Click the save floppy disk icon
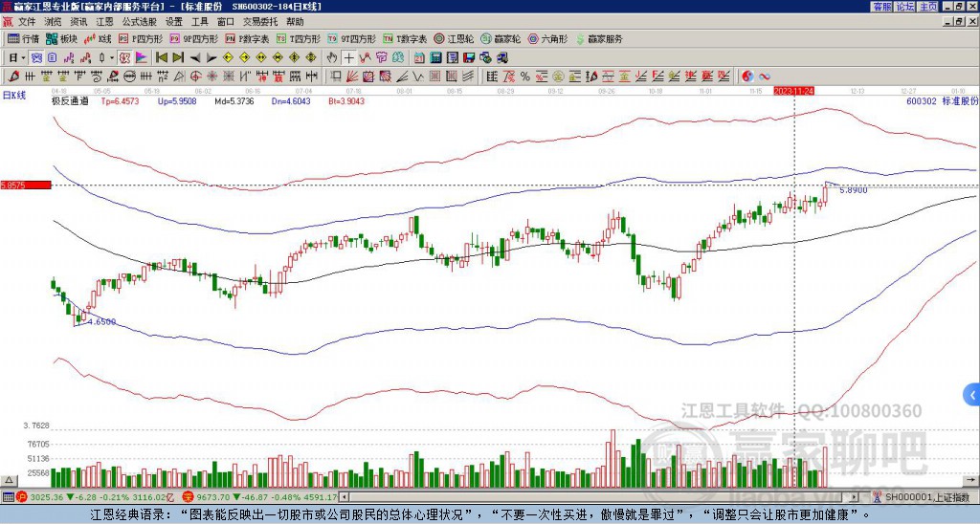The image size is (980, 524). coord(470,58)
